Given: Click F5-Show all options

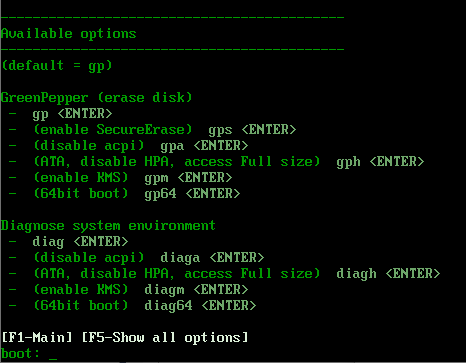Looking at the screenshot, I should [165, 337].
